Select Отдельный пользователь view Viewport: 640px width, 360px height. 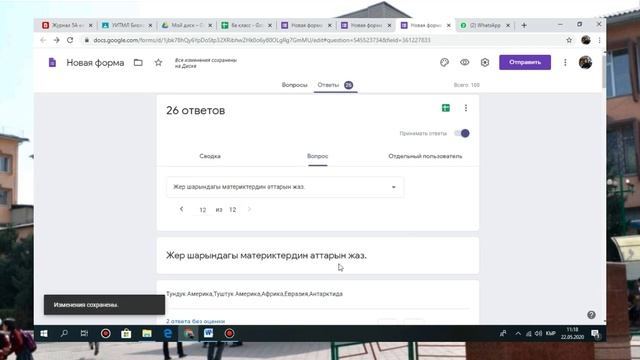click(x=425, y=156)
